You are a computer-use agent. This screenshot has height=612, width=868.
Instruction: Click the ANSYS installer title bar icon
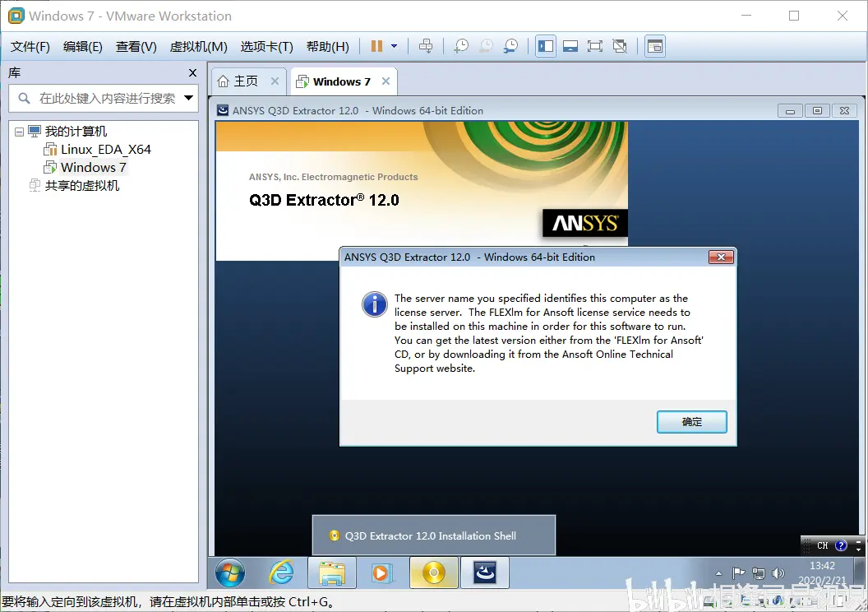coord(223,110)
